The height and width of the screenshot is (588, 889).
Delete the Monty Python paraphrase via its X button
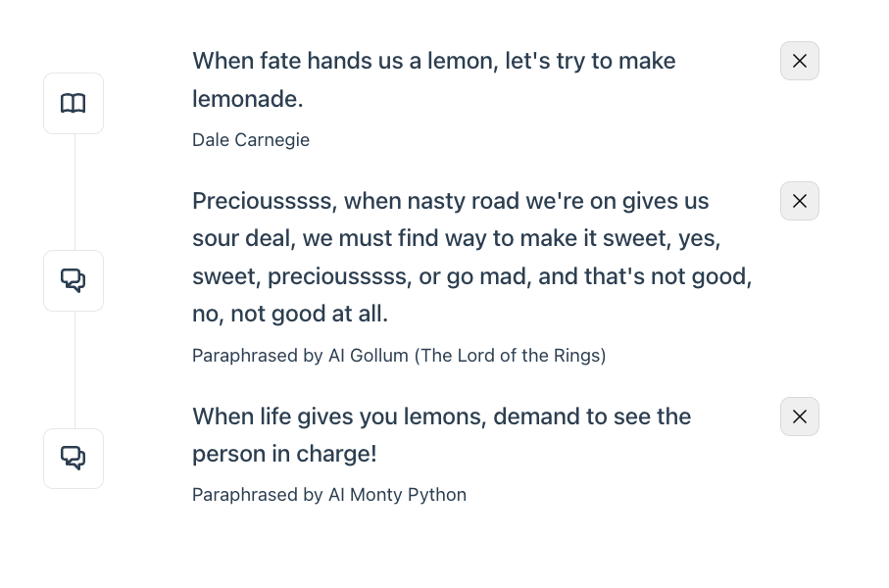coord(800,416)
